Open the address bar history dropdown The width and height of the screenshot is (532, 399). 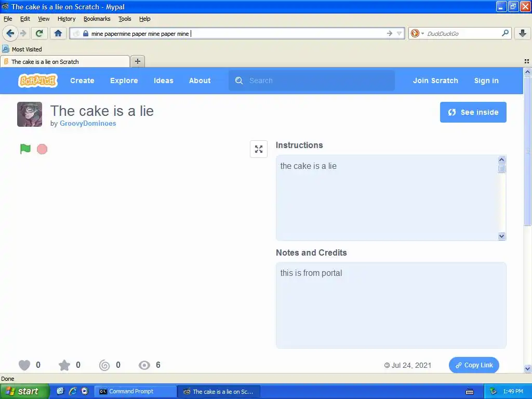(x=400, y=33)
